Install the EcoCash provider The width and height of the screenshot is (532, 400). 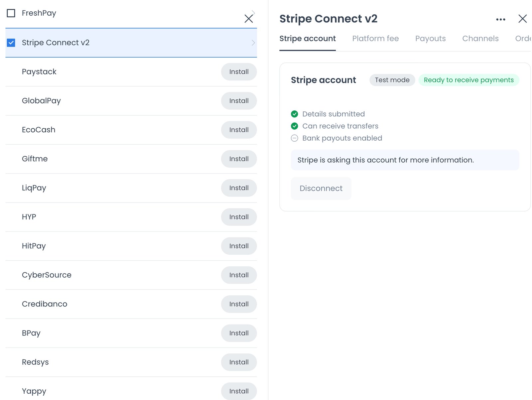[239, 130]
